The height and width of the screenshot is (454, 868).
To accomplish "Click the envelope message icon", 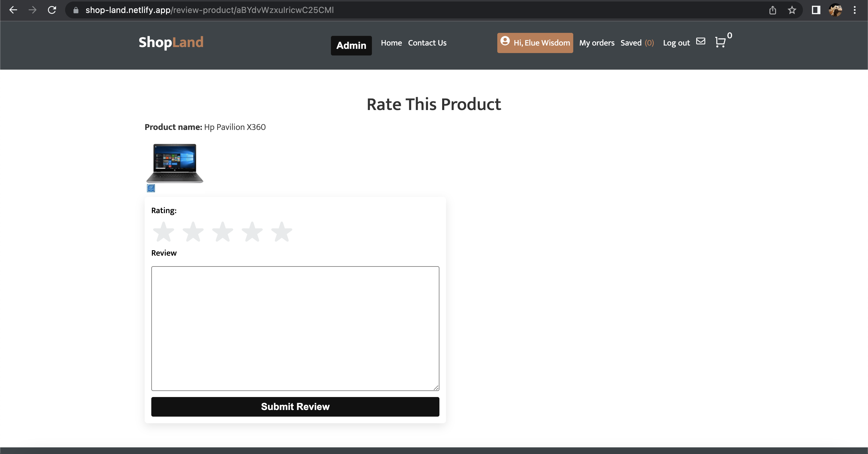I will (701, 41).
